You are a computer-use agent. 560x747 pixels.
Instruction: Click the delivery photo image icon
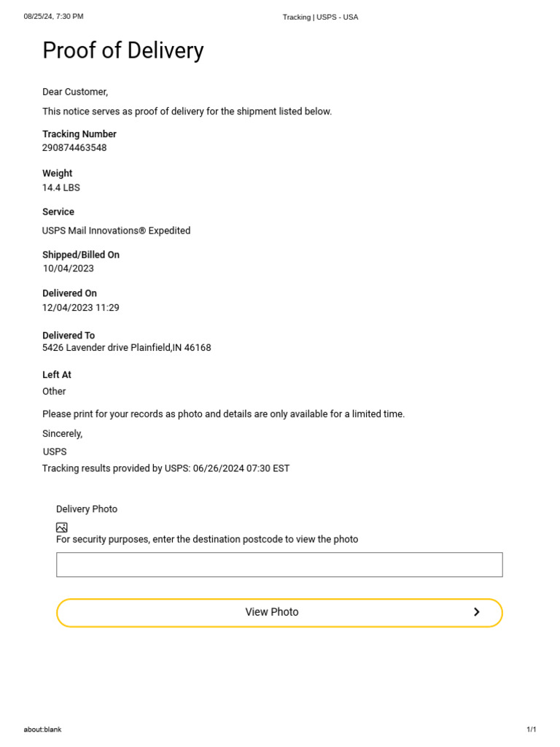tap(62, 527)
